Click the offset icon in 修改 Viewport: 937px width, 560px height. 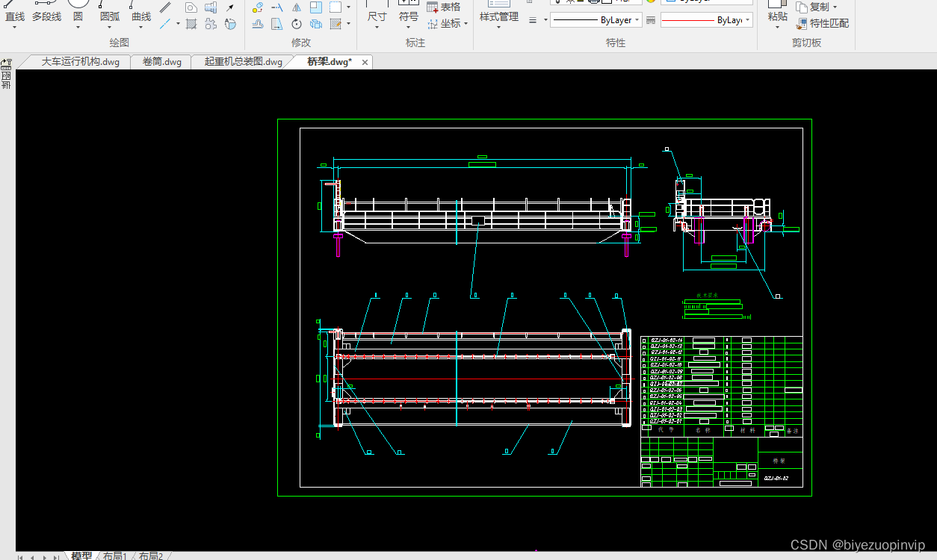pos(258,24)
